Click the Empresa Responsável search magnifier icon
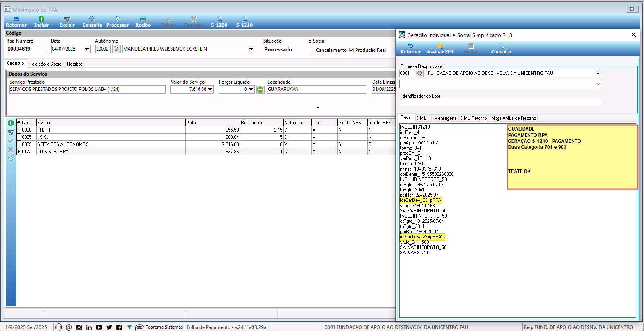 click(420, 73)
